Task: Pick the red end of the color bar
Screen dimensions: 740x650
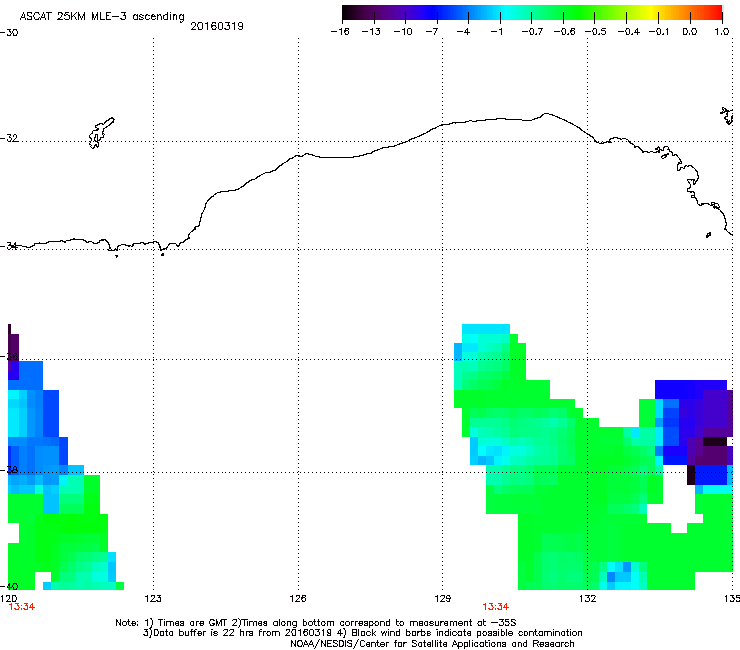Action: click(x=715, y=12)
